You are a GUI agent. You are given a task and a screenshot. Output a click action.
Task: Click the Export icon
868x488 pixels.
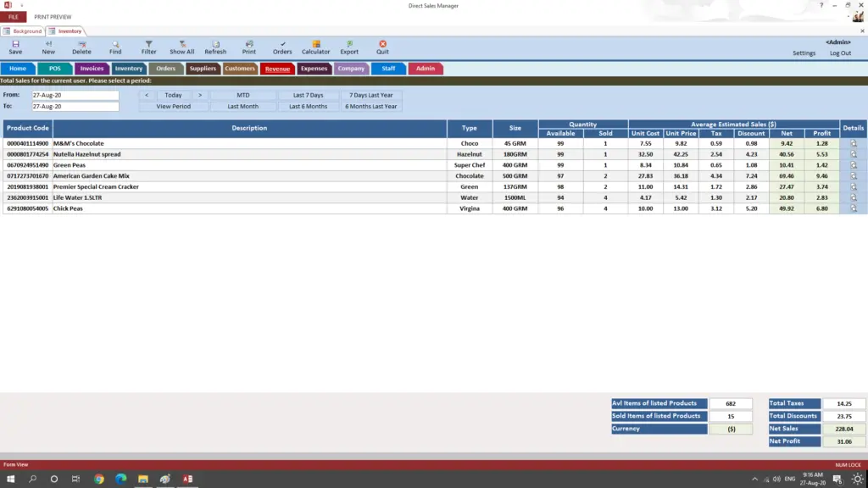coord(348,46)
